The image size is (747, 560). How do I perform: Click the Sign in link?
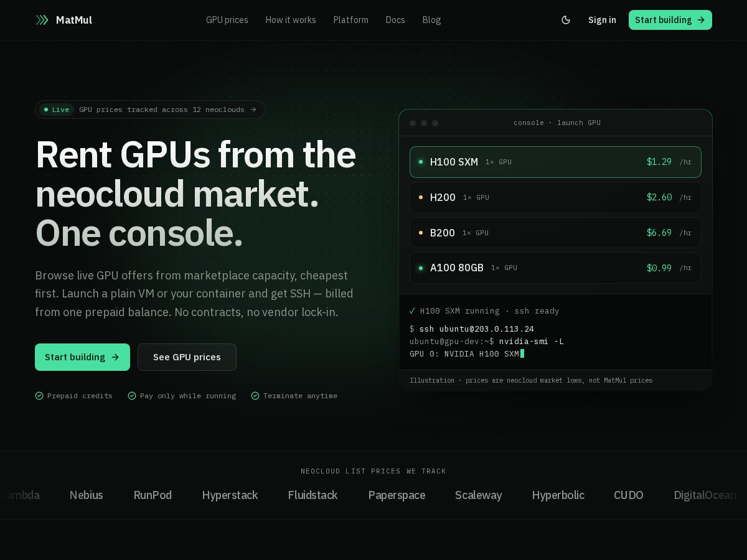coord(602,20)
